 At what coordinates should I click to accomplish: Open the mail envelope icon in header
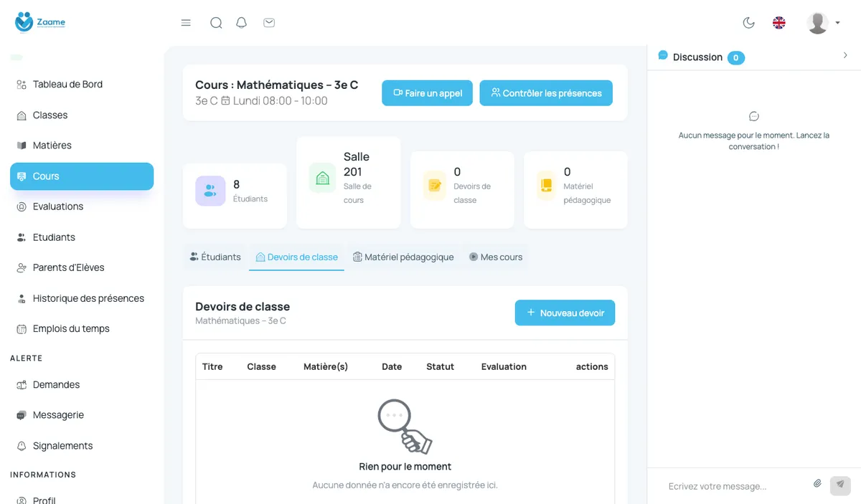[269, 23]
